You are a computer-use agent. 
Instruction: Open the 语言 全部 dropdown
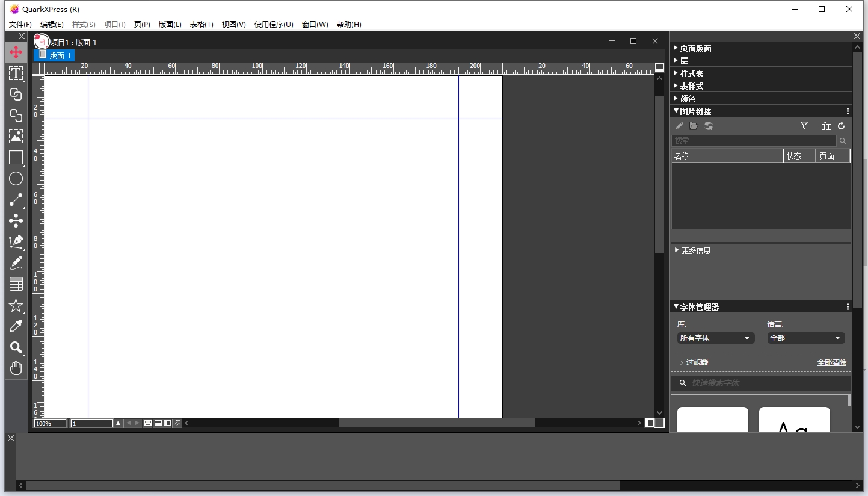[806, 338]
